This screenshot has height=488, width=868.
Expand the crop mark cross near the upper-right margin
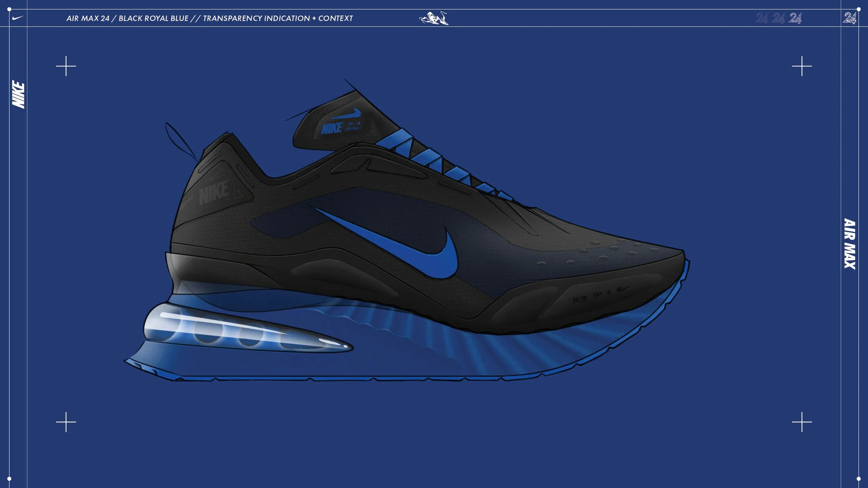point(802,66)
